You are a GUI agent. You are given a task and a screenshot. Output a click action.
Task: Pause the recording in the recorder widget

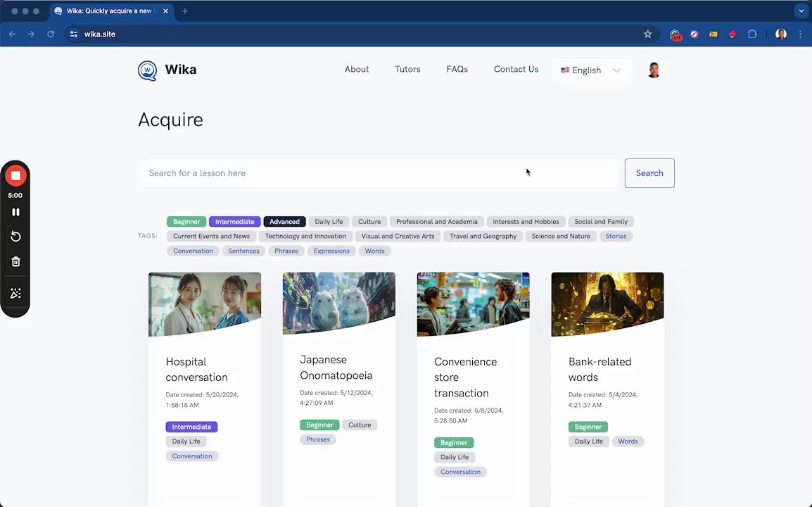(15, 212)
